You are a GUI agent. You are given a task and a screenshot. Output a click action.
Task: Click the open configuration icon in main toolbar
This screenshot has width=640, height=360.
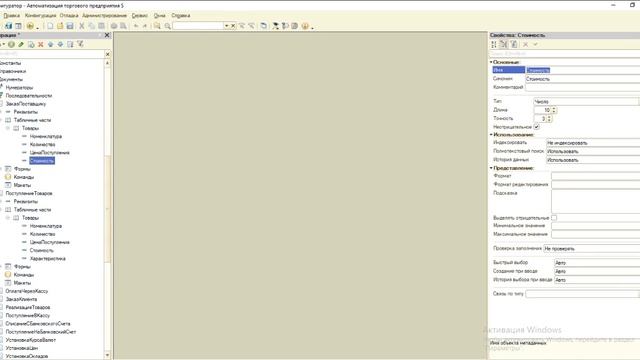[9, 26]
